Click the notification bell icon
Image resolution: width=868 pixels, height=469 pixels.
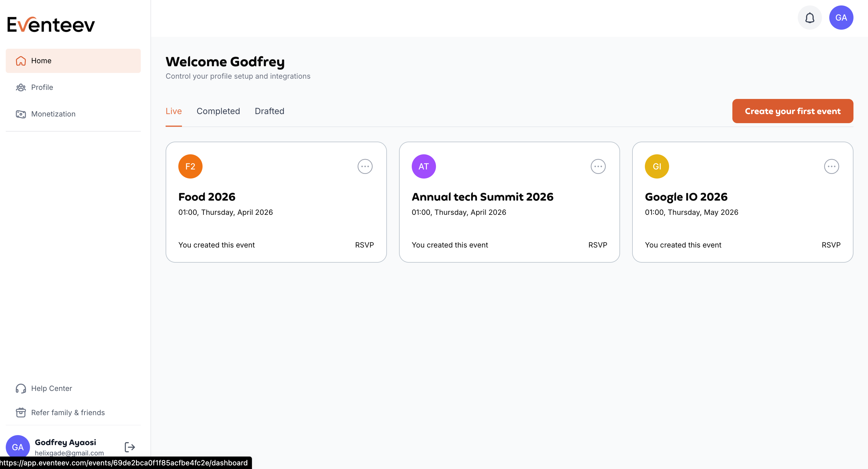(809, 18)
